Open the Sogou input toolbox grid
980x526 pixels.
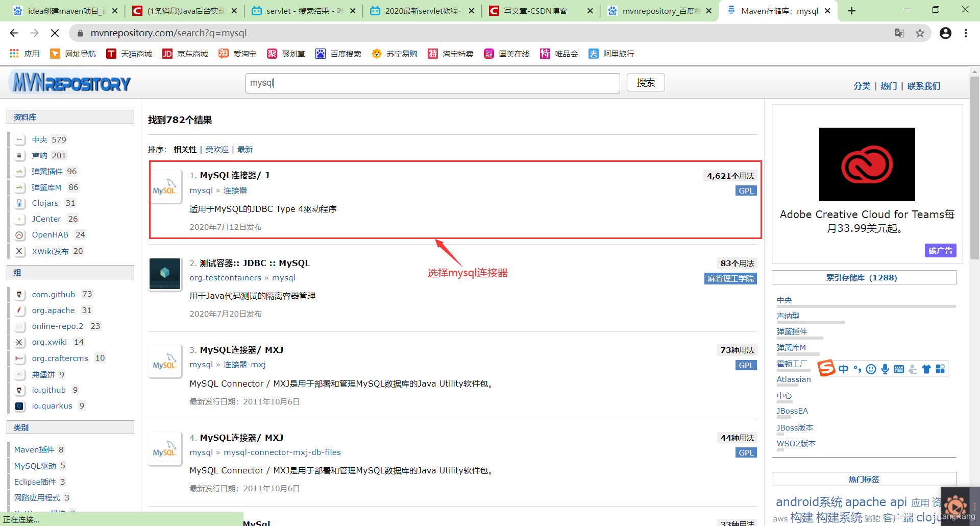click(940, 369)
